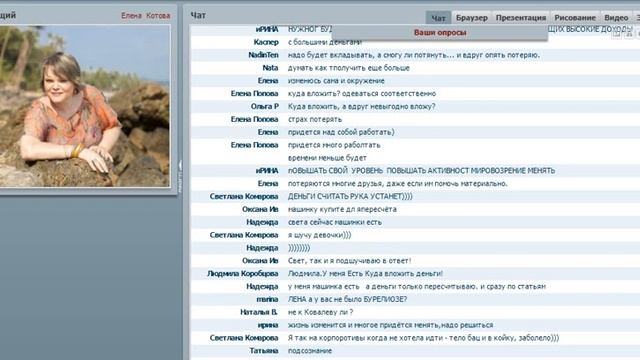Select Татьяна's message 'подсознание'
This screenshot has width=640, height=360.
(310, 351)
